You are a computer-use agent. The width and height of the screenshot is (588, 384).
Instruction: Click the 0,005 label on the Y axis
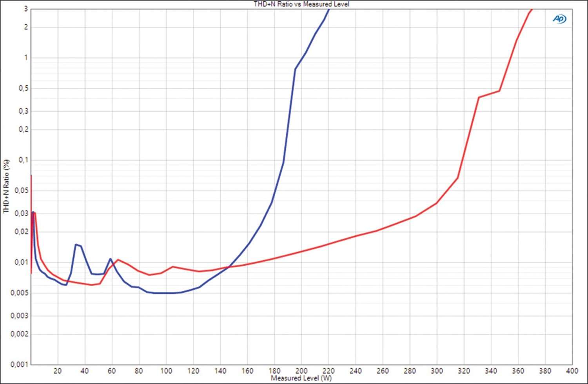[19, 293]
